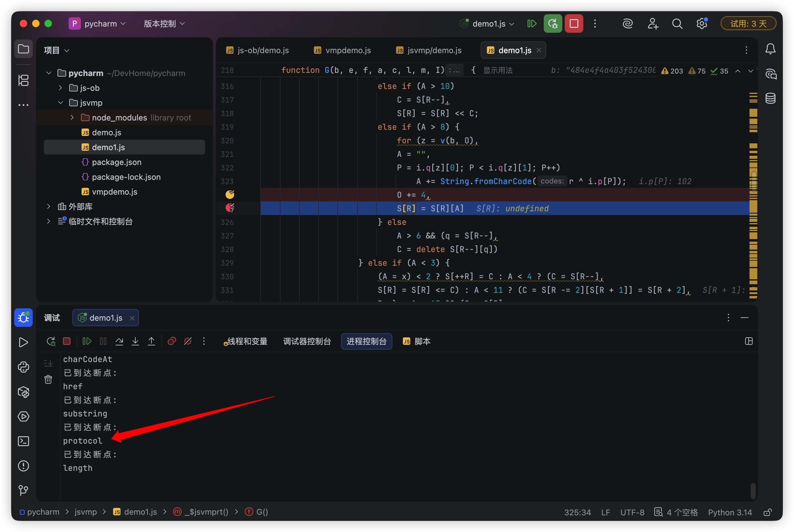Open the Terminal tool window
The height and width of the screenshot is (532, 794).
(x=23, y=441)
